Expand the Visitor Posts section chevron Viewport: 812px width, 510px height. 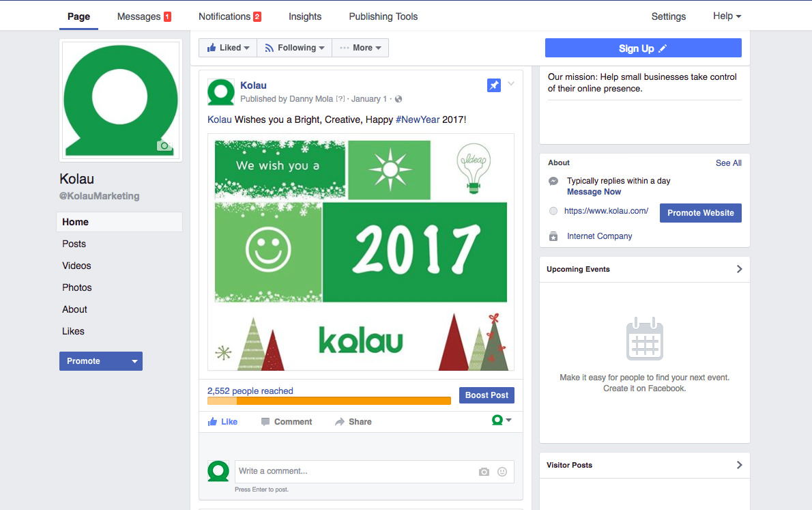pyautogui.click(x=740, y=465)
